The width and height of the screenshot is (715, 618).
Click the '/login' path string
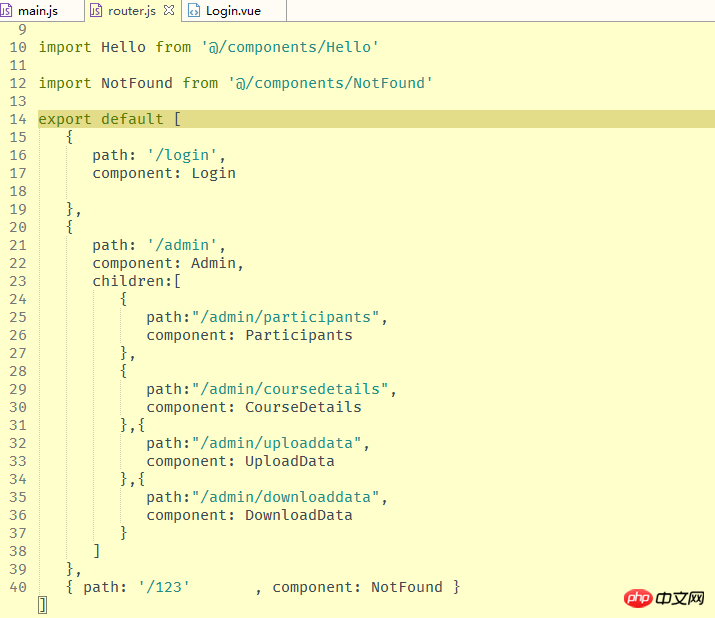tap(181, 155)
